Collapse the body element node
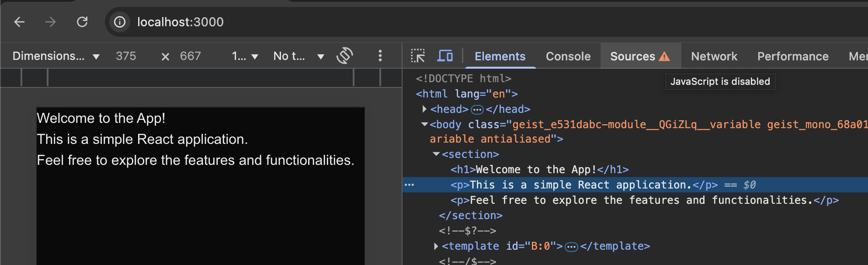The width and height of the screenshot is (868, 265). click(424, 124)
